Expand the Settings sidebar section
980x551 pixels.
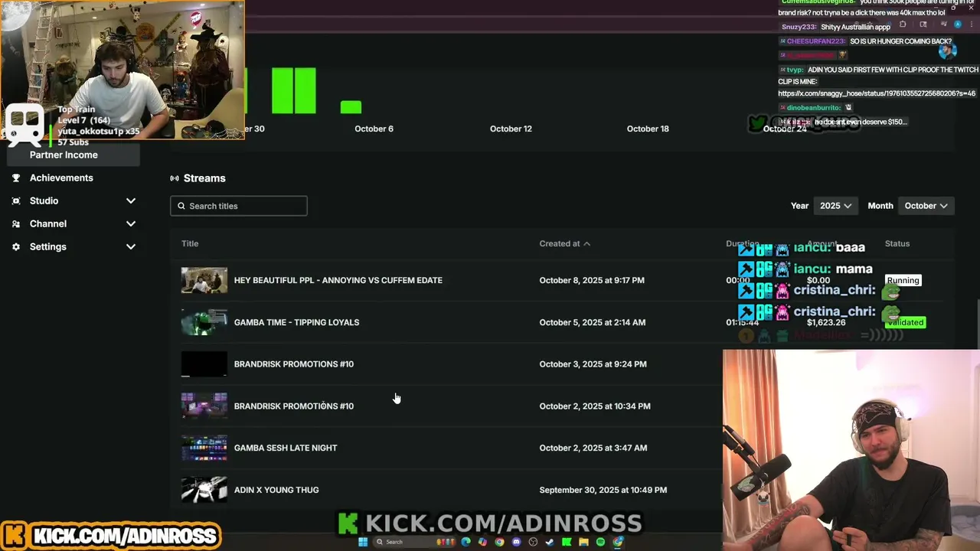(x=131, y=246)
